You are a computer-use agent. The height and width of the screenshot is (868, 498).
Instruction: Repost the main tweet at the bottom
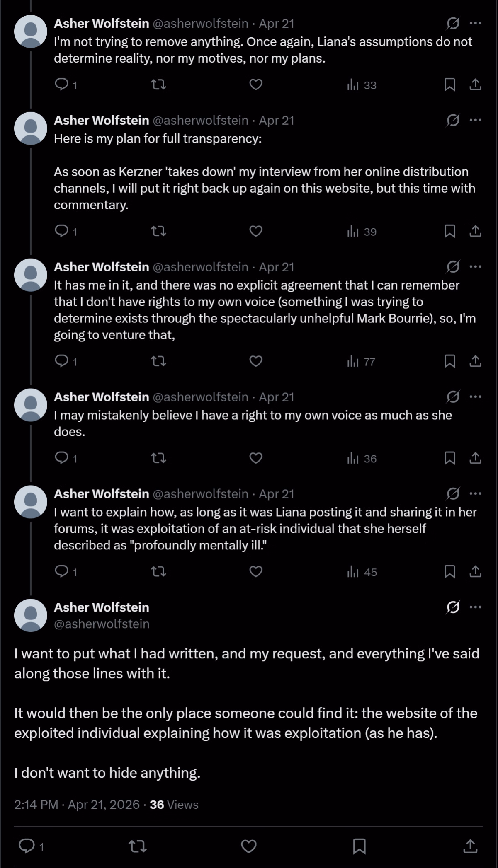tap(138, 846)
